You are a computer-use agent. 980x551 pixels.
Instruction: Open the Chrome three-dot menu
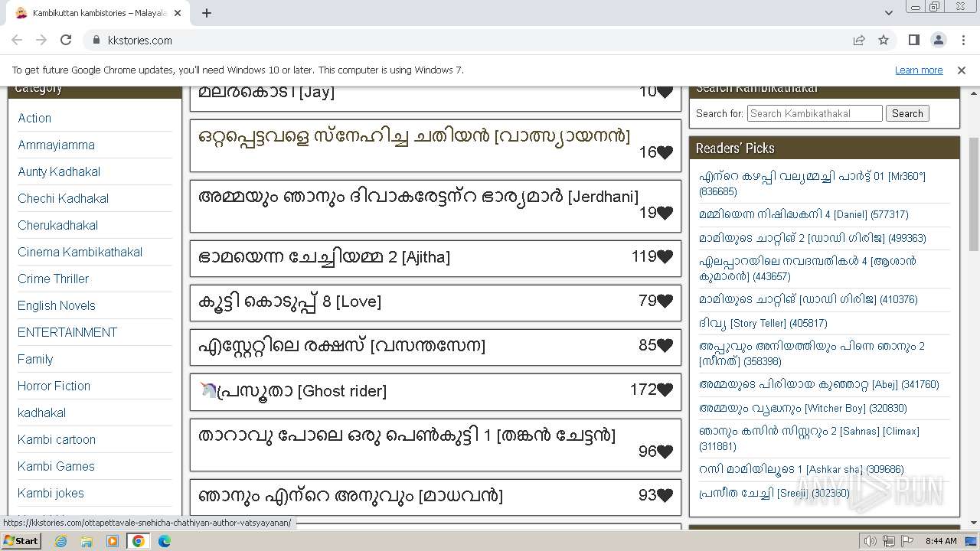[x=962, y=40]
